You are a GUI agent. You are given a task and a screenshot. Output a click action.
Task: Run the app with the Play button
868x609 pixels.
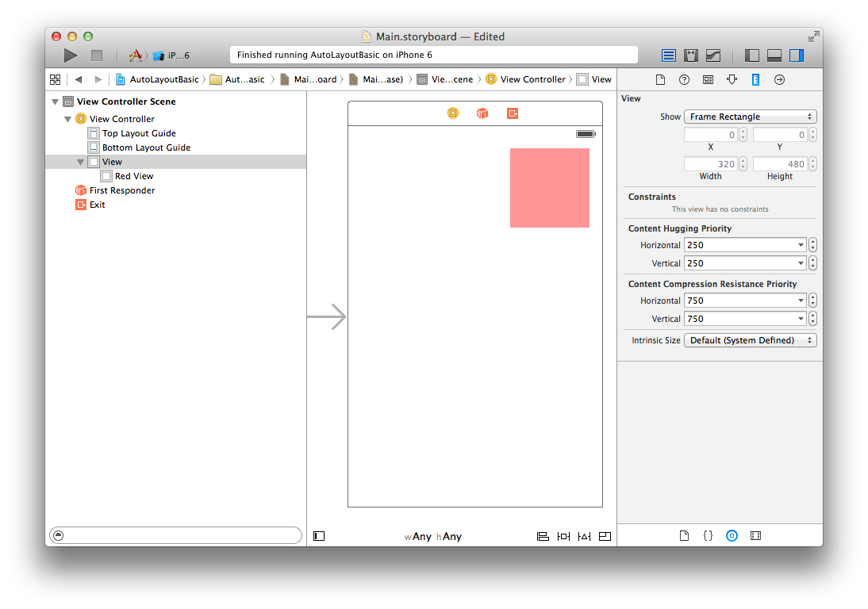(x=71, y=56)
